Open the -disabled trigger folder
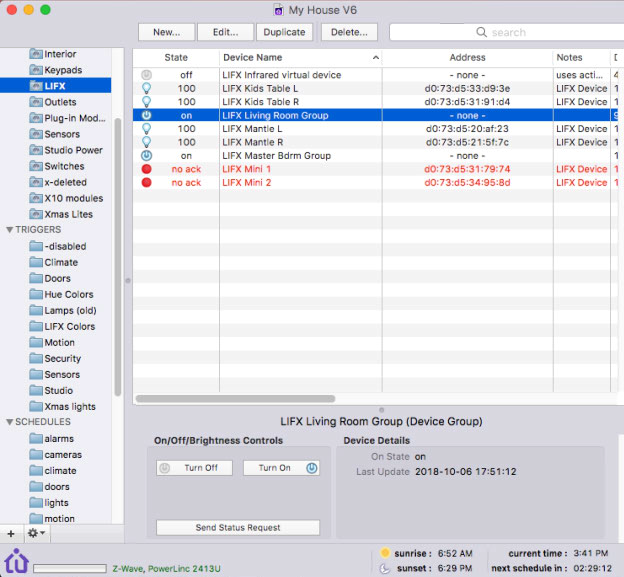This screenshot has width=624, height=577. [x=58, y=246]
